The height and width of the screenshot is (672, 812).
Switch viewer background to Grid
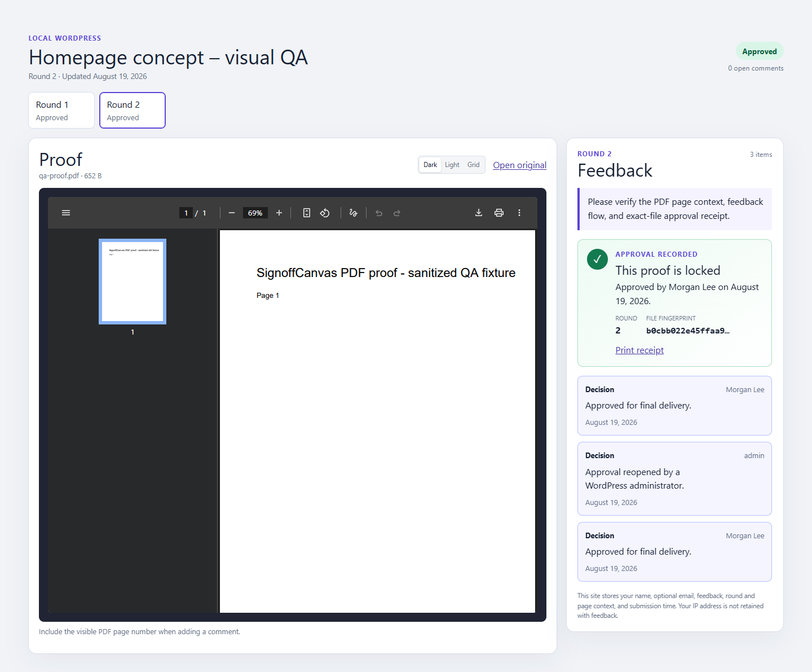pos(474,165)
